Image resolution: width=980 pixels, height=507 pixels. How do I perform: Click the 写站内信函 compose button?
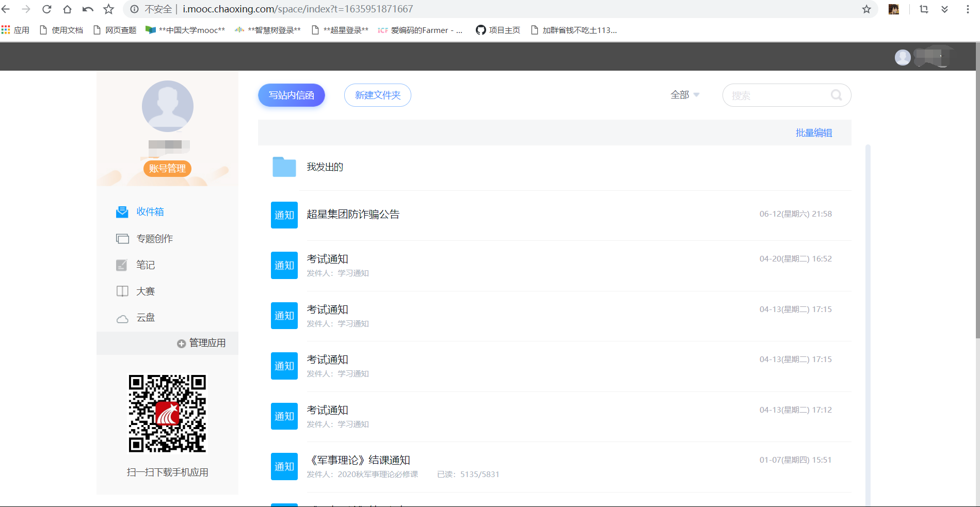tap(291, 95)
